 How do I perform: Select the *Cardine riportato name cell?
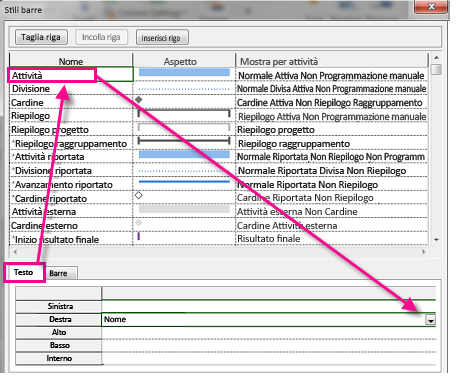[71, 198]
